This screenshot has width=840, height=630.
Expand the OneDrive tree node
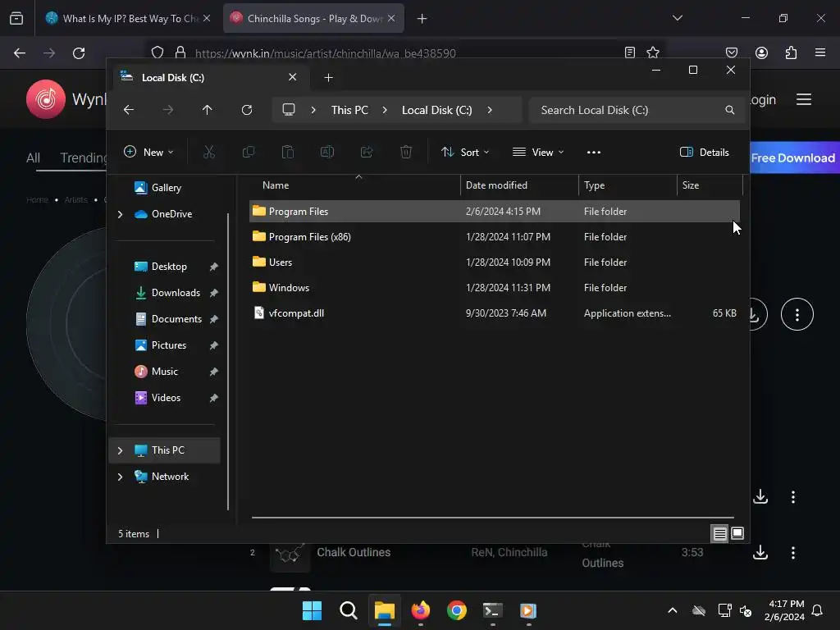120,214
